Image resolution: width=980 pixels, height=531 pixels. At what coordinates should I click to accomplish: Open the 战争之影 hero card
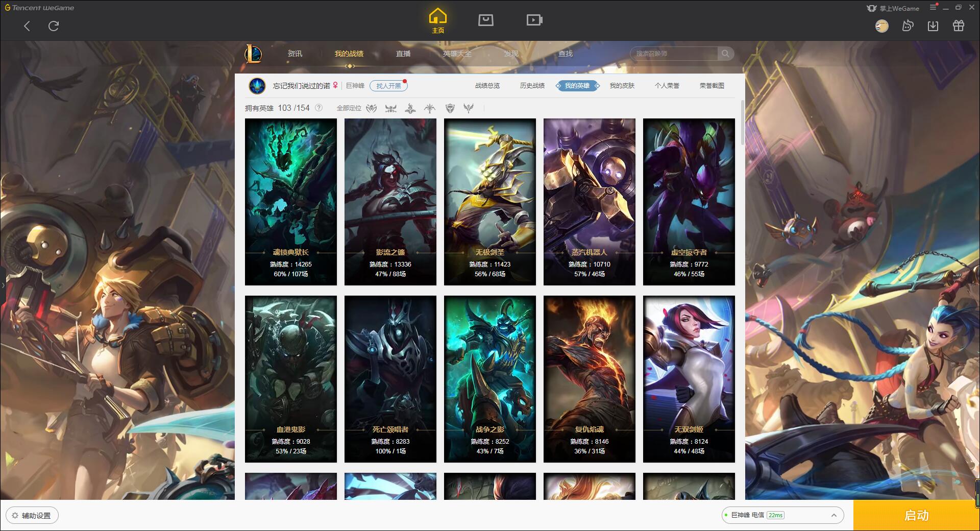(x=490, y=379)
